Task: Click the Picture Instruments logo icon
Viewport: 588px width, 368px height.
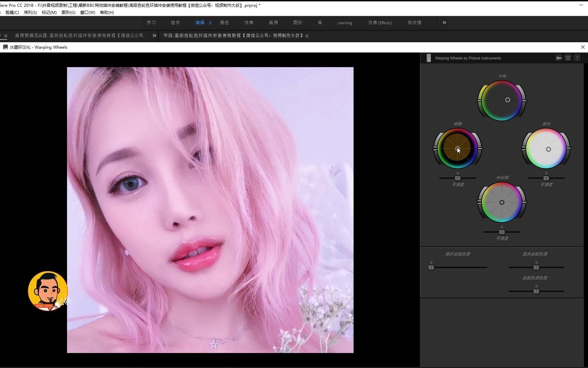Action: pos(428,58)
